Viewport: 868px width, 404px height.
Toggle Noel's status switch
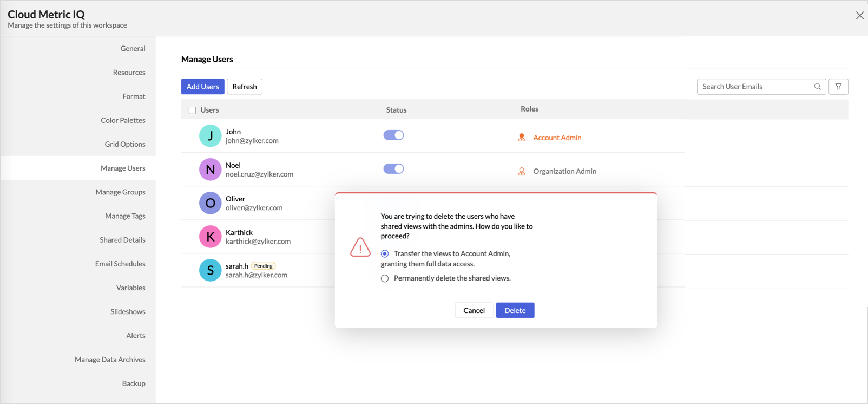pyautogui.click(x=393, y=169)
